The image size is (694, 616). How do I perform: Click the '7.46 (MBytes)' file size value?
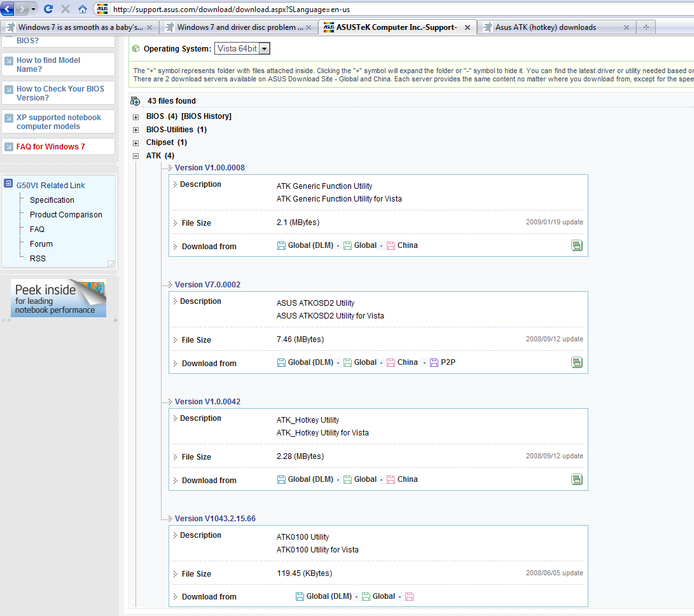tap(300, 339)
